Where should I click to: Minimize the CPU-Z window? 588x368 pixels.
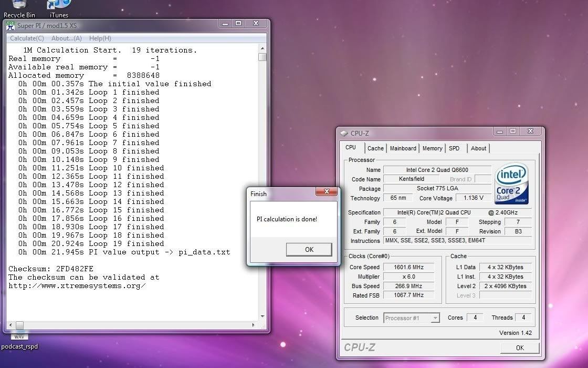(499, 131)
